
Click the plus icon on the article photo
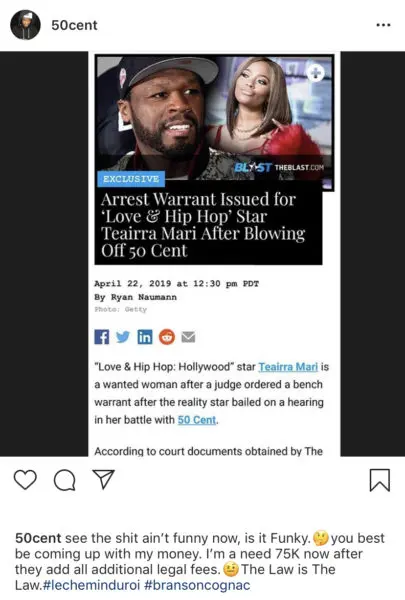pos(315,73)
